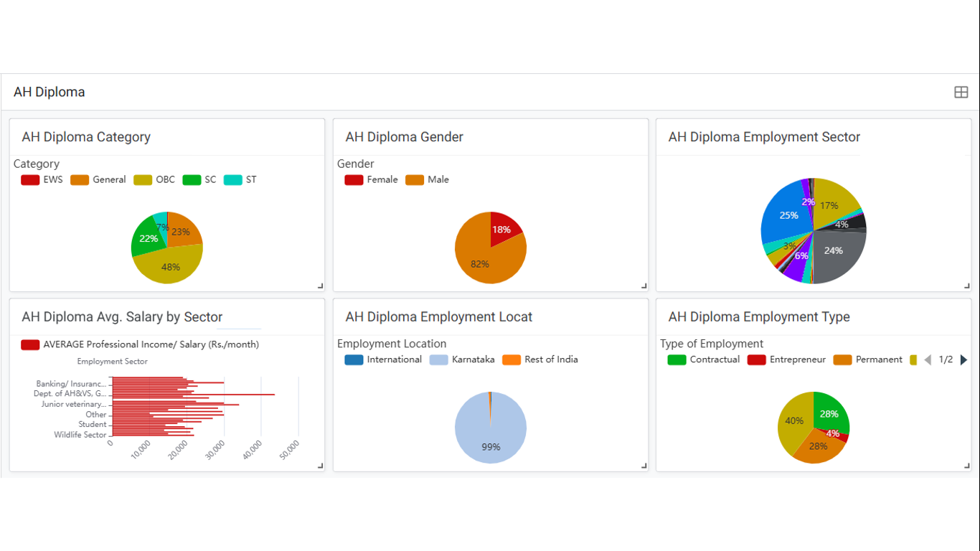980x551 pixels.
Task: Go to next legend page in Employment Type
Action: tap(963, 359)
